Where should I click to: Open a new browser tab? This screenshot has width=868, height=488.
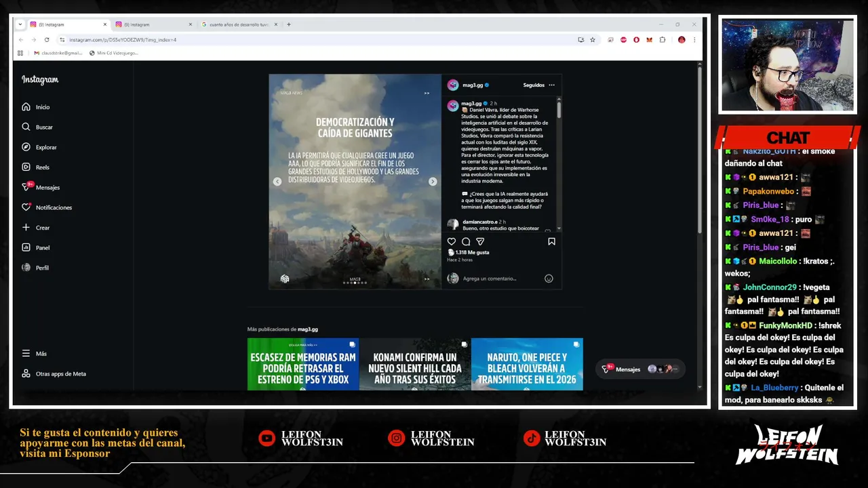point(289,24)
